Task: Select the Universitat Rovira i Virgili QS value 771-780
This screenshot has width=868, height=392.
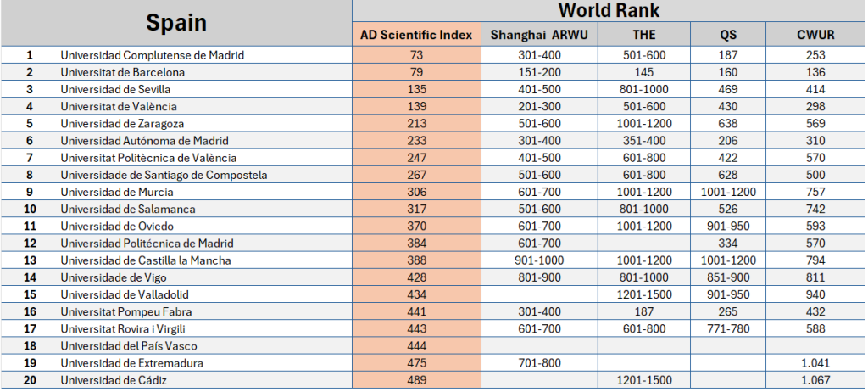Action: 728,328
